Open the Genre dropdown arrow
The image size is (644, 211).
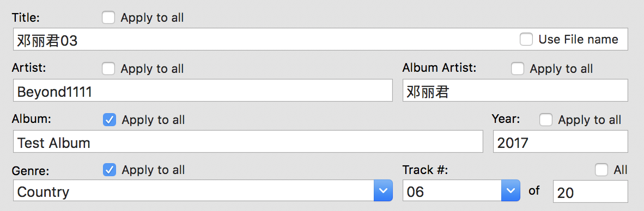point(383,190)
